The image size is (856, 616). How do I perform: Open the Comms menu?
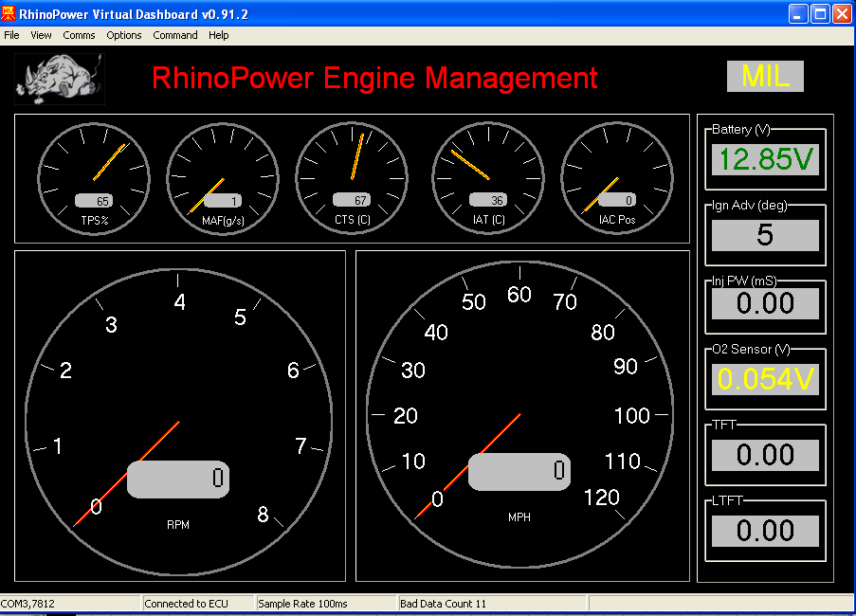click(79, 35)
